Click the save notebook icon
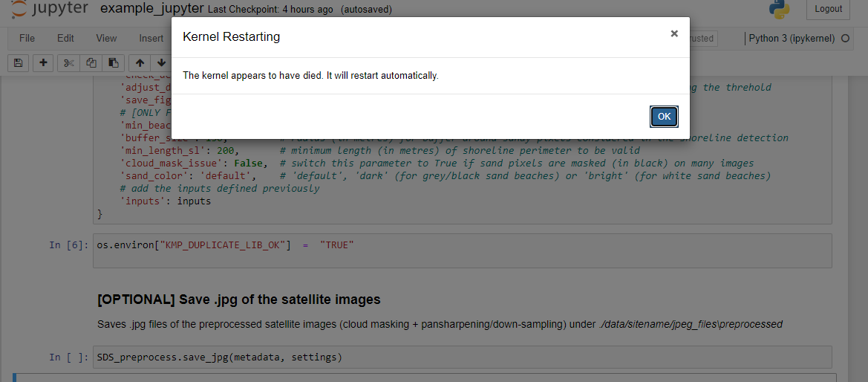This screenshot has width=868, height=382. [x=18, y=62]
